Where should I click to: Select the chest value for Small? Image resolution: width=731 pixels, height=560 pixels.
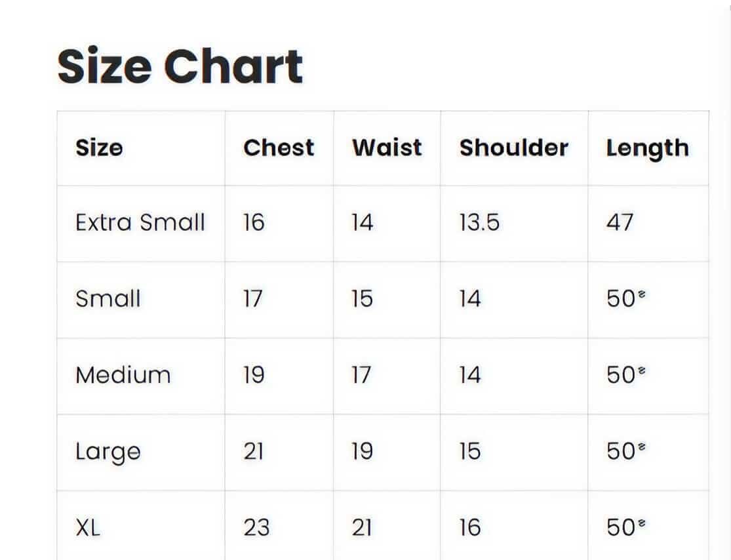[252, 299]
